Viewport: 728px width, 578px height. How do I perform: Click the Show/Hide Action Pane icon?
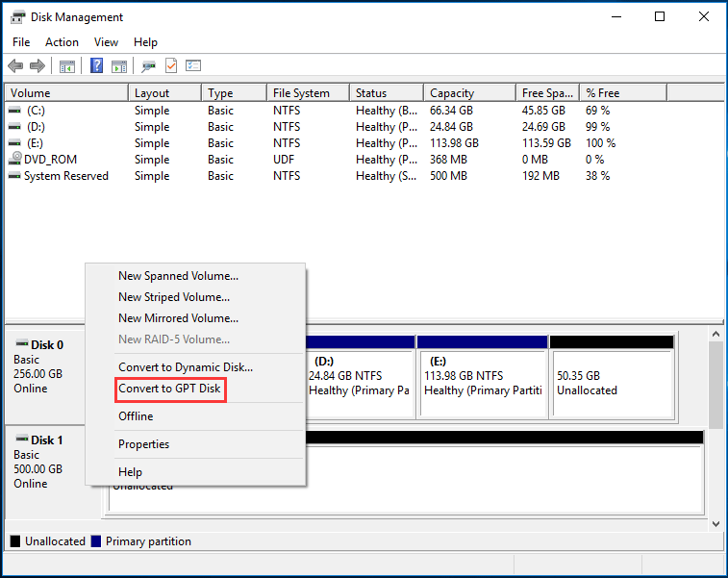pos(119,66)
